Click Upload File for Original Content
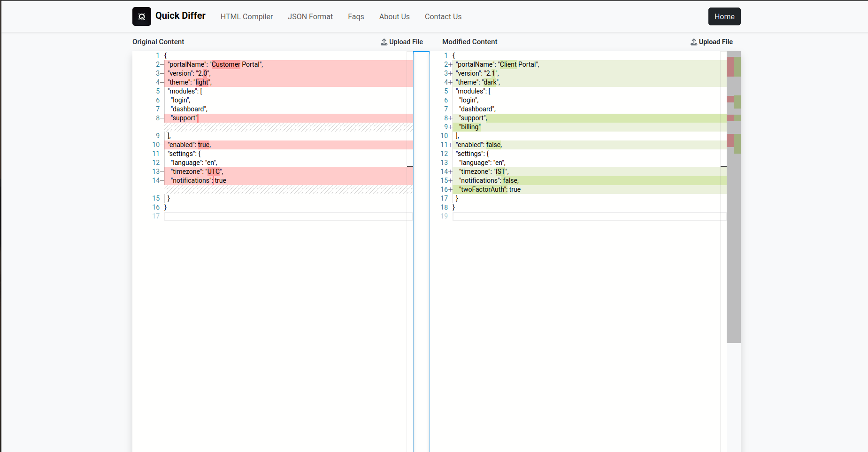 (402, 42)
